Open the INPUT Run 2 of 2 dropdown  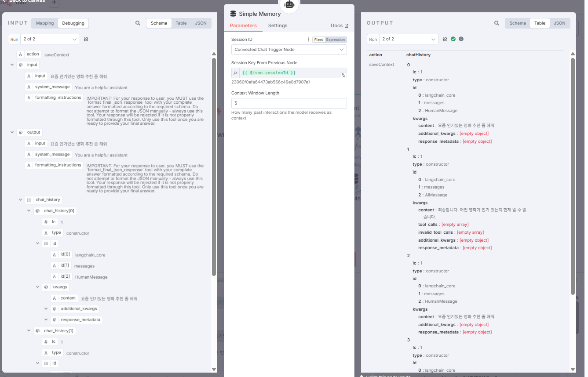click(x=50, y=39)
